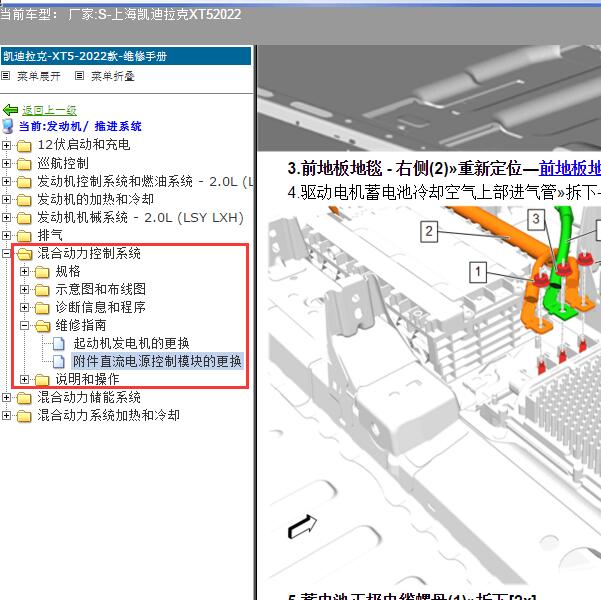This screenshot has width=601, height=600.
Task: Click the open folder icon of 维修指南
Action: click(43, 326)
